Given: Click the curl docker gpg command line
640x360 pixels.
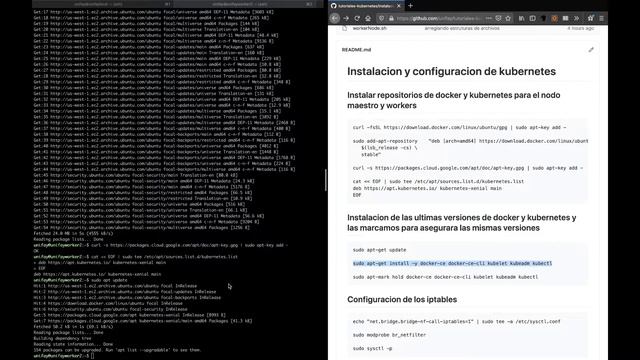Looking at the screenshot, I should pos(460,127).
